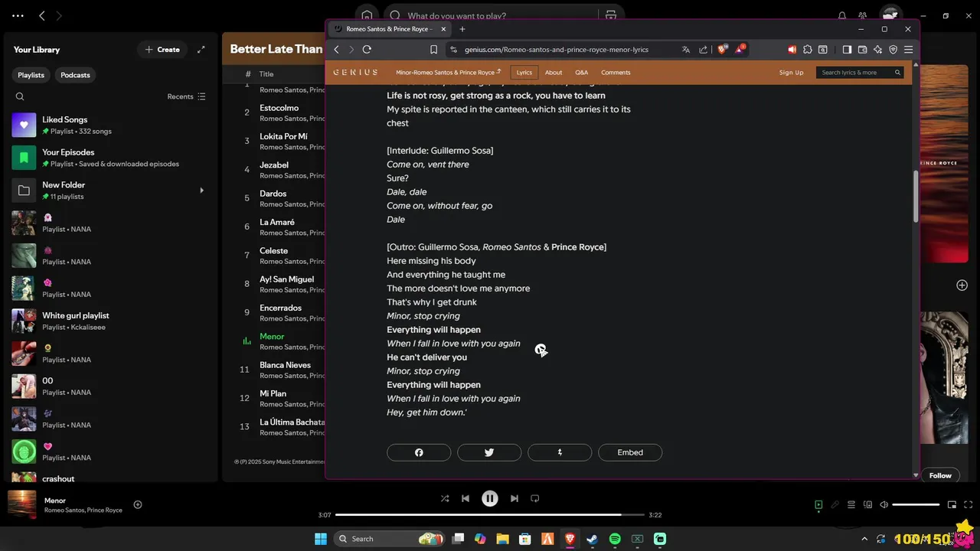Open Spotify three-dot menu
This screenshot has height=551, width=980.
[x=18, y=15]
